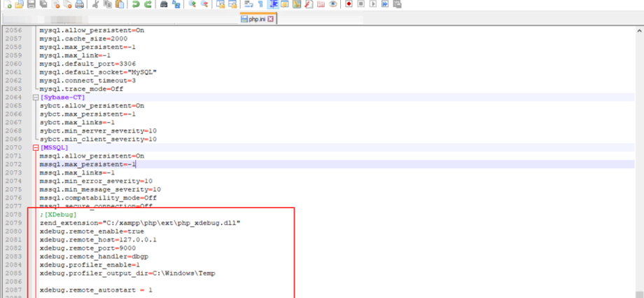Cut selection using the scissors icon
Image resolution: width=644 pixels, height=298 pixels.
coord(96,4)
